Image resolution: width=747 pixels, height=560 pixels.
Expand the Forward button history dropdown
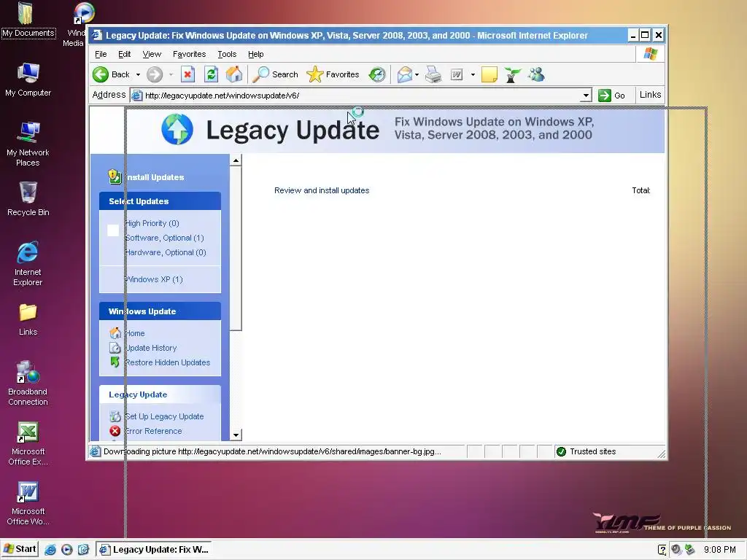click(171, 75)
